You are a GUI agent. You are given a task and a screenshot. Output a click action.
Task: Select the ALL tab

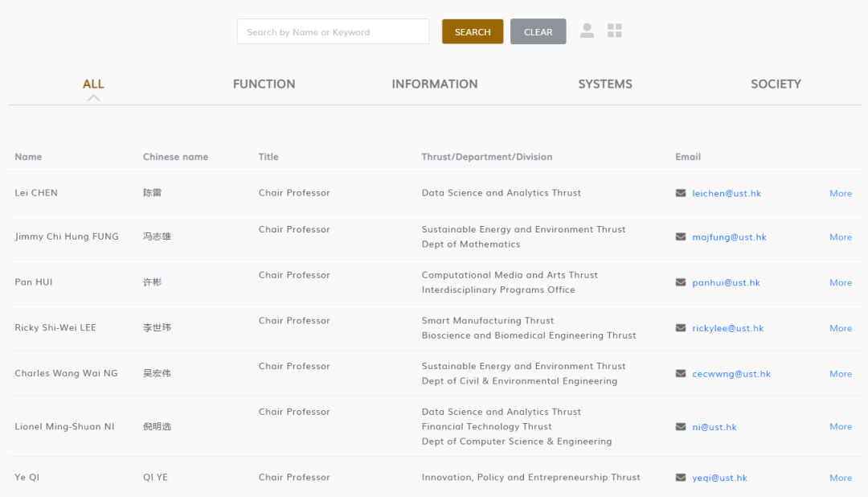[93, 84]
